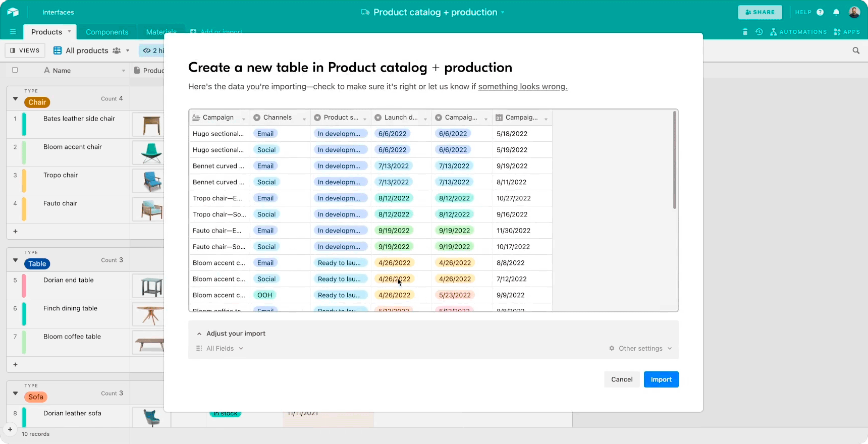Viewport: 868px width, 444px height.
Task: Toggle the select-all records checkbox
Action: (15, 70)
